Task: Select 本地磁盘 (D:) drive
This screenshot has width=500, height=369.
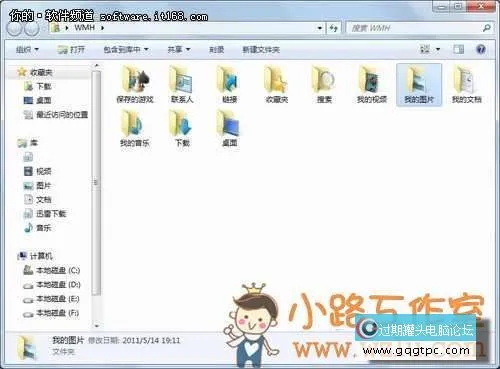Action: tap(52, 285)
